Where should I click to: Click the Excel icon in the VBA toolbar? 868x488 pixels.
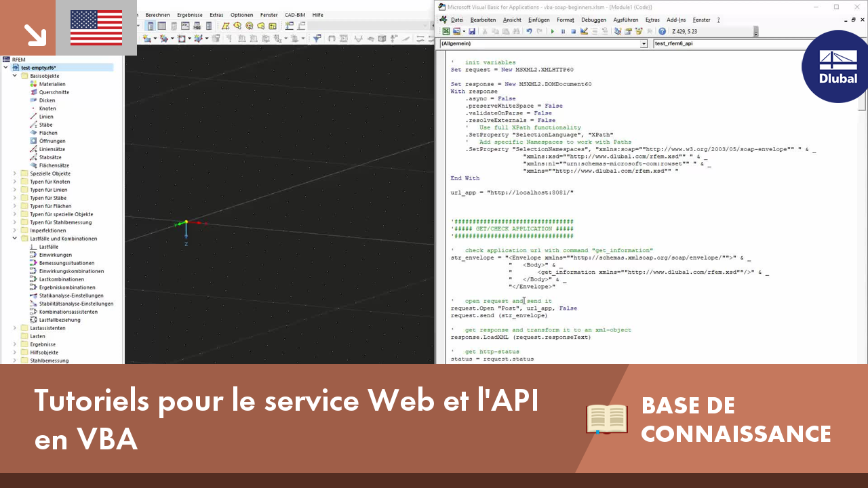[x=446, y=31]
